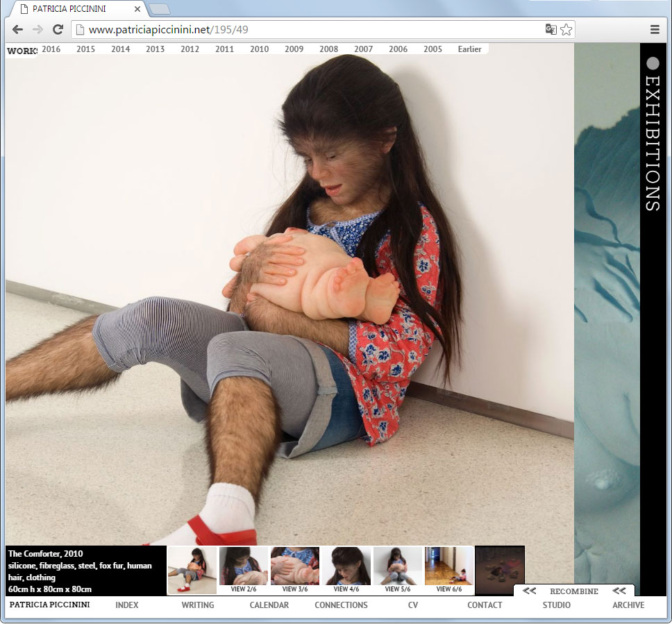The image size is (672, 624).
Task: Open a new browser tab
Action: pyautogui.click(x=159, y=8)
